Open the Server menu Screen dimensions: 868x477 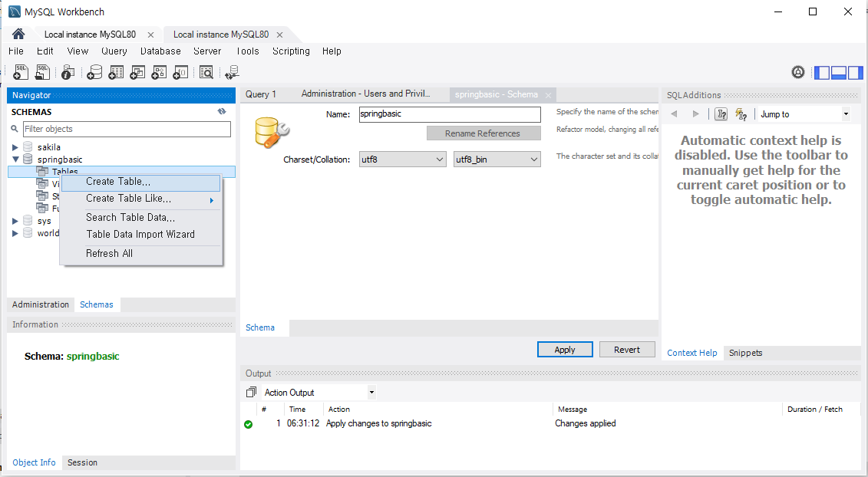pyautogui.click(x=207, y=51)
